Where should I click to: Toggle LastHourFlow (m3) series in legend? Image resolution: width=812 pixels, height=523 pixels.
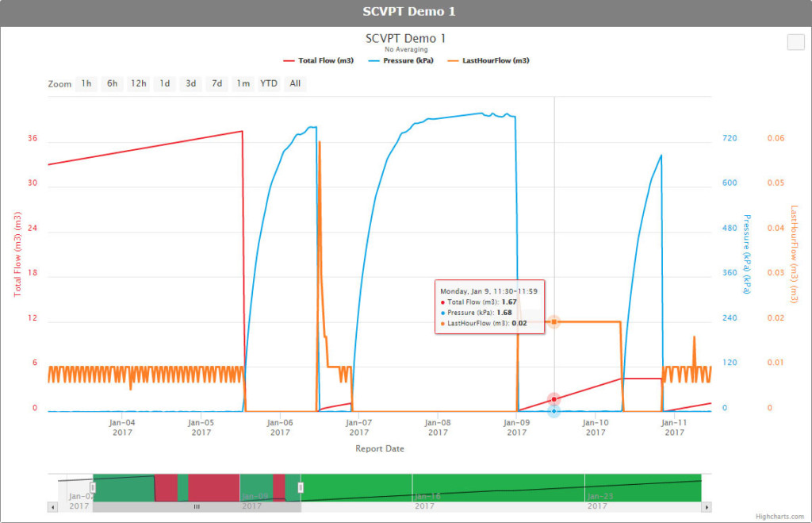coord(488,60)
